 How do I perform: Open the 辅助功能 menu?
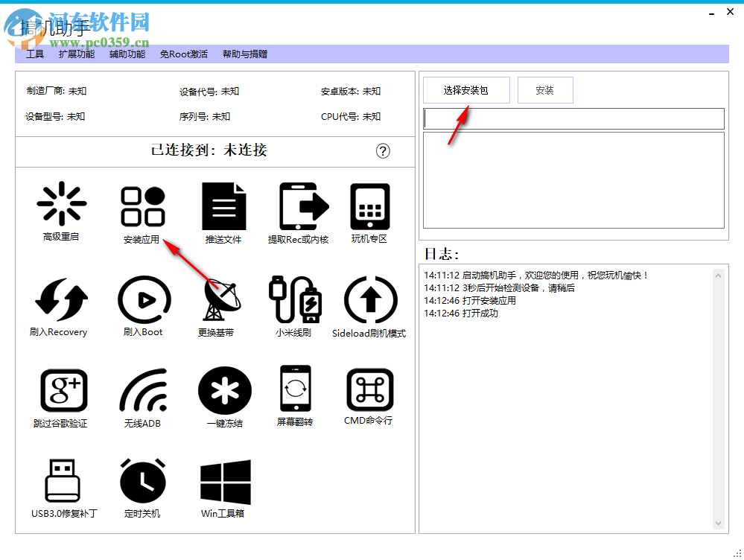(x=127, y=54)
